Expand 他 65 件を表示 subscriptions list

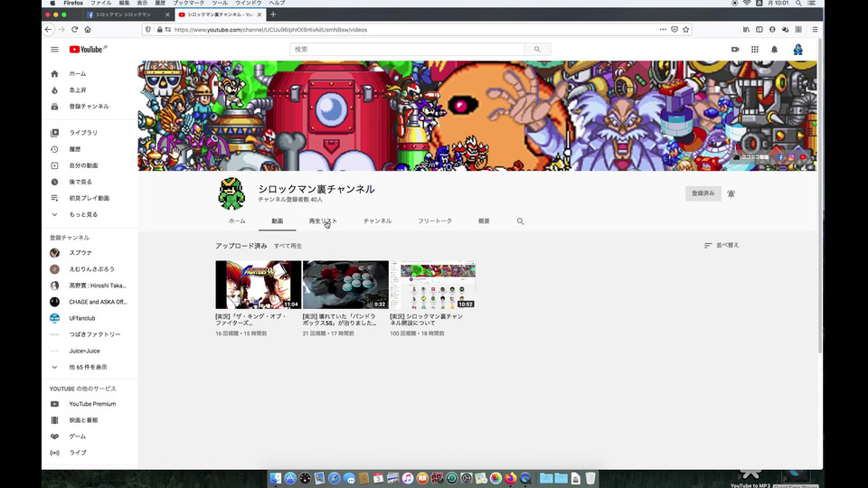(x=90, y=368)
